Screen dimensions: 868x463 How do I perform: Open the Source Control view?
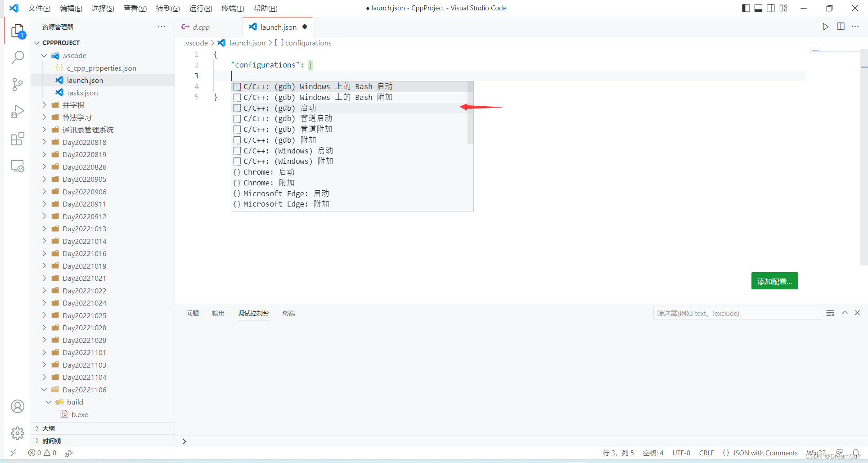point(18,85)
